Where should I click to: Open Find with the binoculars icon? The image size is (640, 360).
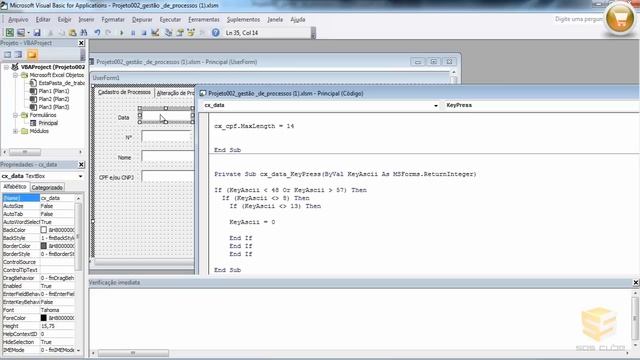pos(84,33)
